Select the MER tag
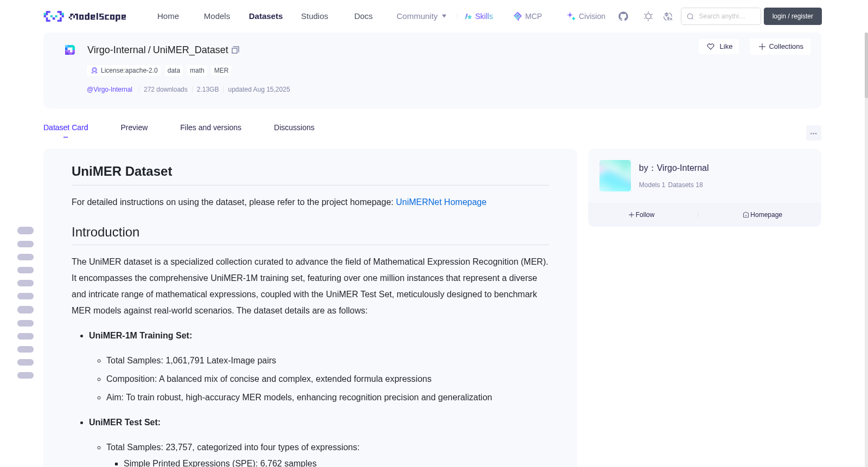The height and width of the screenshot is (467, 868). click(x=221, y=71)
